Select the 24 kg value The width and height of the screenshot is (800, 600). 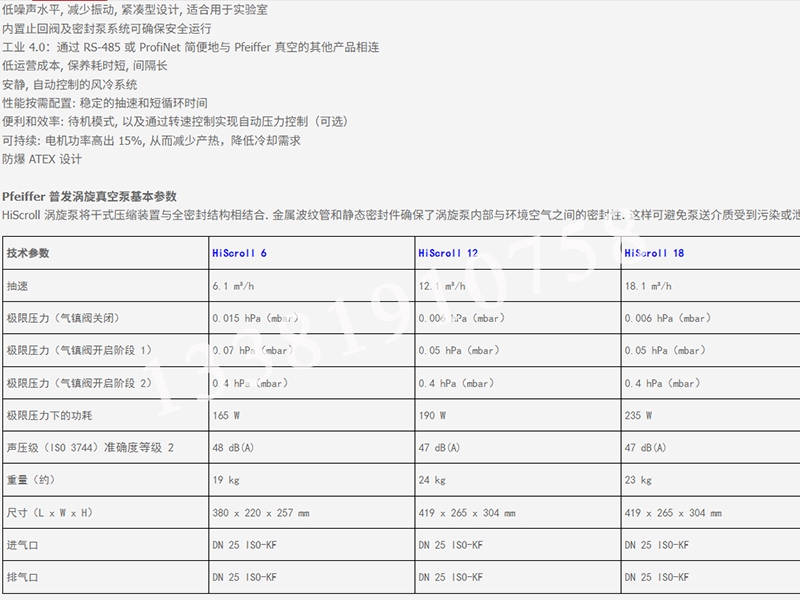point(432,480)
